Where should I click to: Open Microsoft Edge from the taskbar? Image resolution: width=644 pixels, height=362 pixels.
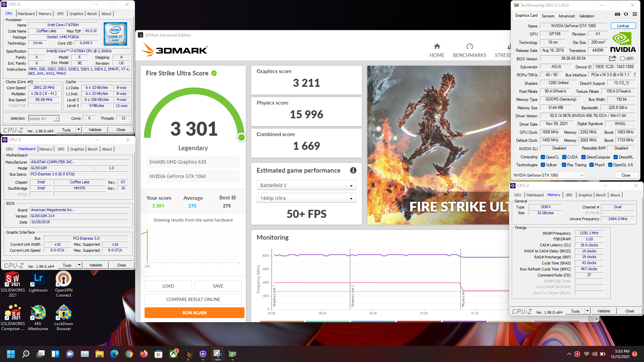pyautogui.click(x=114, y=354)
